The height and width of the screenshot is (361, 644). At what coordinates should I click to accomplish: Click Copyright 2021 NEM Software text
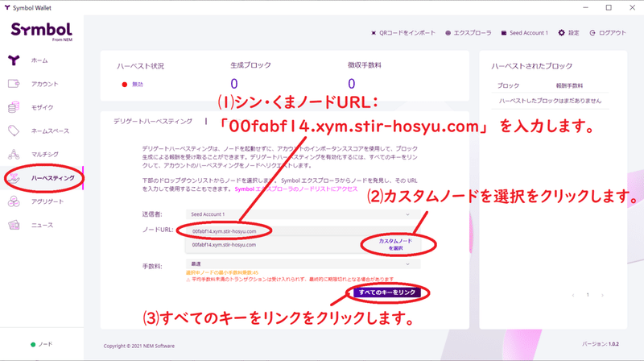click(138, 346)
